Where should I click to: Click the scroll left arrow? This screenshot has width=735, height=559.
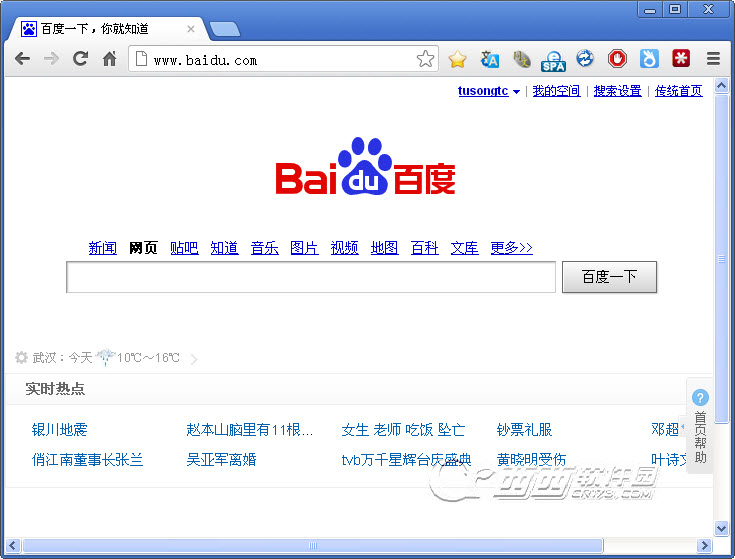(12, 545)
